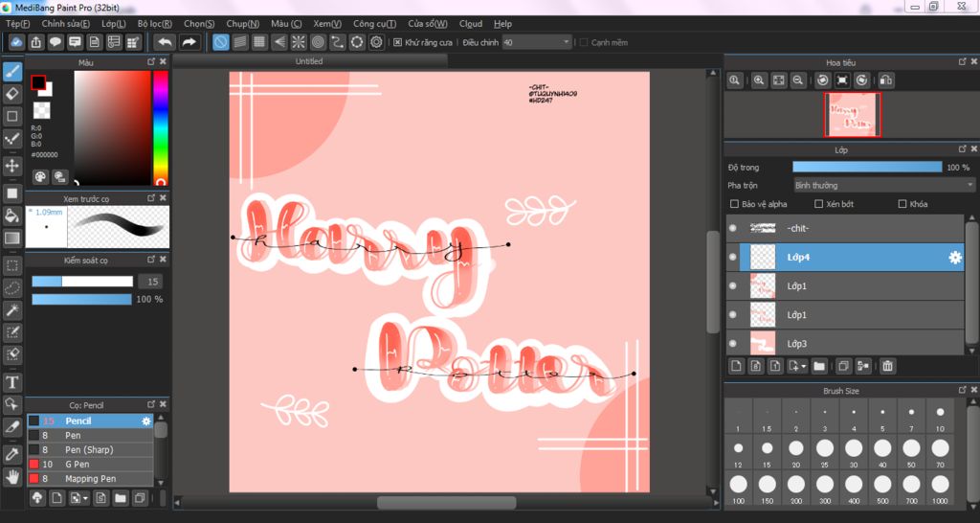Viewport: 980px width, 523px height.
Task: Toggle the Cạnh mềm checkbox
Action: point(584,42)
